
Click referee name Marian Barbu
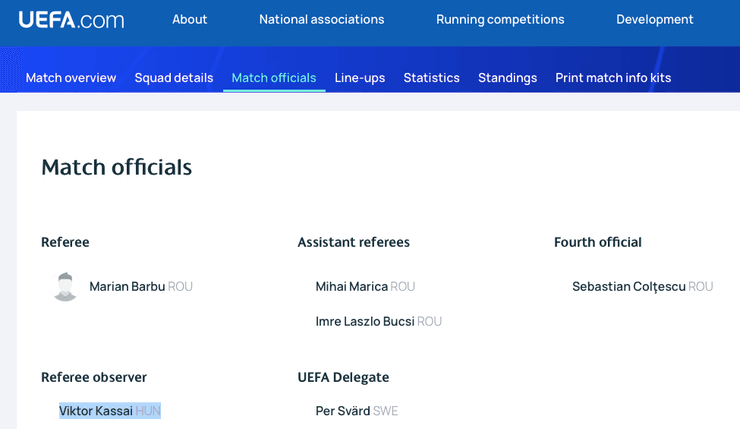tap(127, 287)
